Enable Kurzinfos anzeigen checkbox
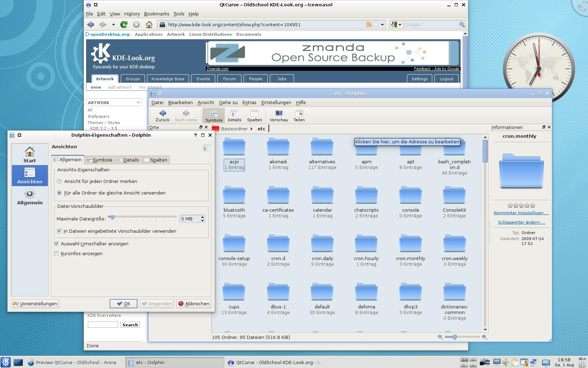This screenshot has height=368, width=588. click(x=56, y=253)
